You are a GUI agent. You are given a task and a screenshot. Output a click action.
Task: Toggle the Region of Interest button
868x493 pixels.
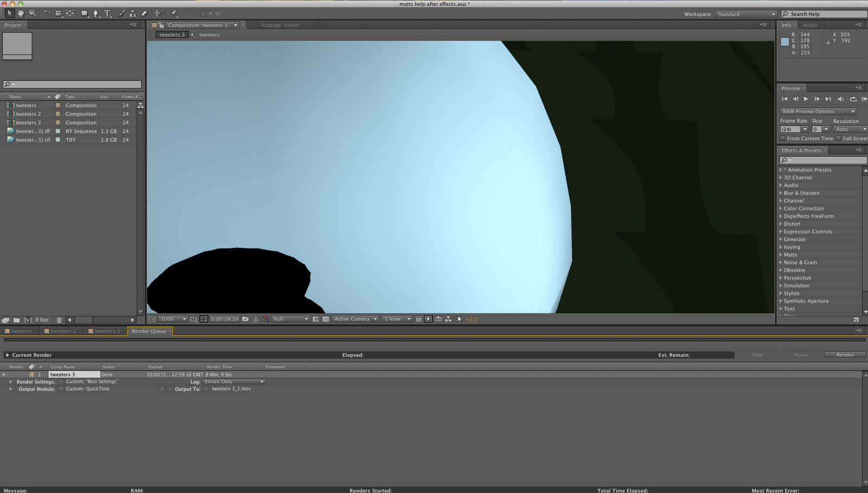(x=316, y=319)
